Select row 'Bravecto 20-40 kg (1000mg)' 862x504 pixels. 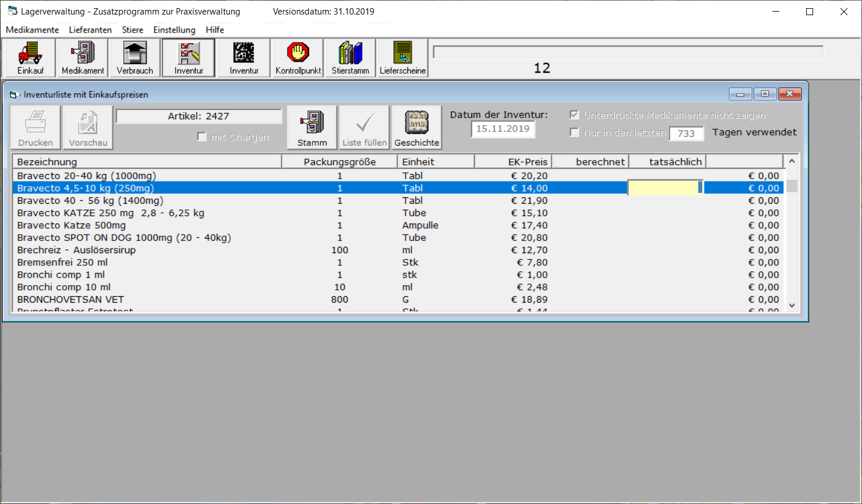[x=398, y=176]
